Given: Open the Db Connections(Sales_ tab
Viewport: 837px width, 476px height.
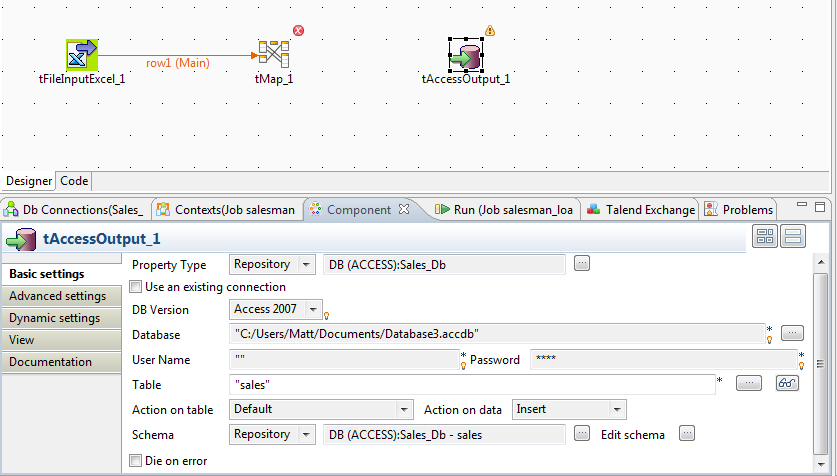Looking at the screenshot, I should click(75, 210).
